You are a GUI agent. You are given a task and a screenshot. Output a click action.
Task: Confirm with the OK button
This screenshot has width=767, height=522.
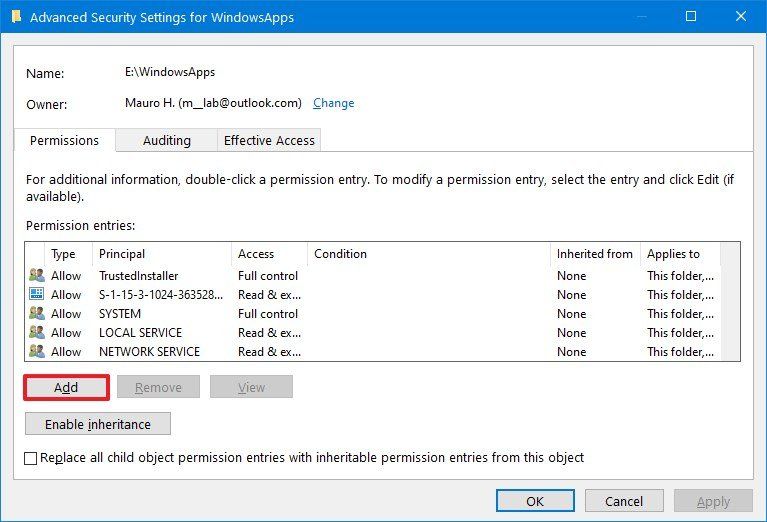[x=535, y=501]
